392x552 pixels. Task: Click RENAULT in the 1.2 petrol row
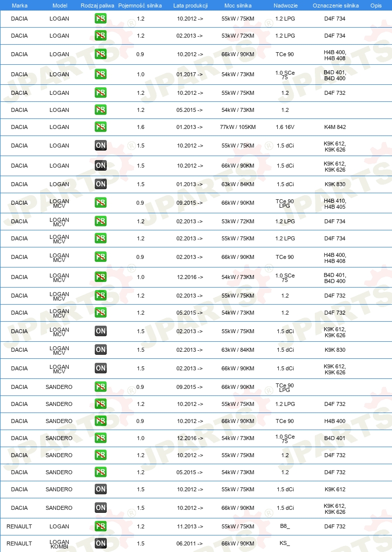tap(20, 526)
